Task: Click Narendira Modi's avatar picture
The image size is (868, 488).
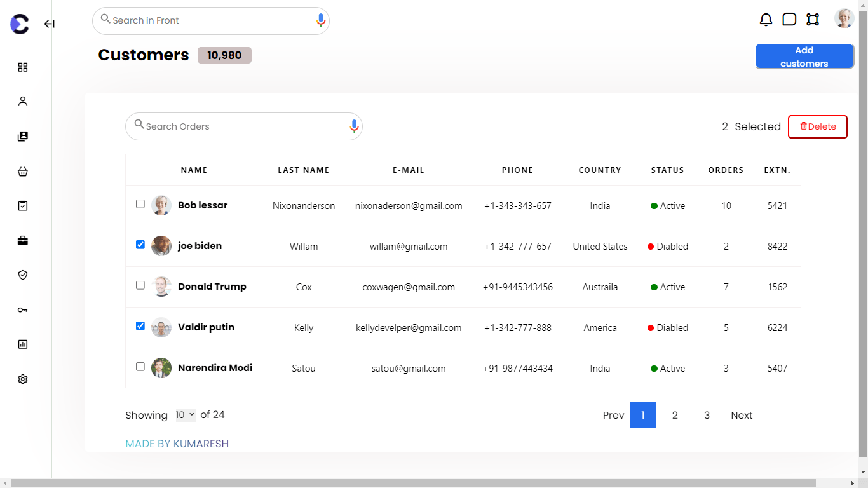Action: [x=161, y=368]
